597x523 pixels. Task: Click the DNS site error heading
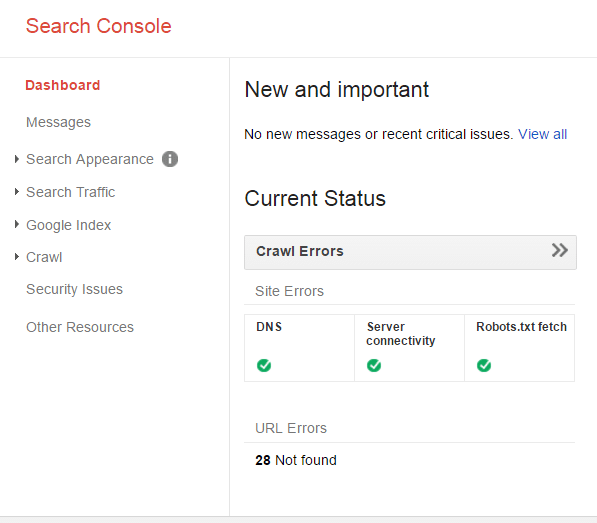click(x=269, y=327)
